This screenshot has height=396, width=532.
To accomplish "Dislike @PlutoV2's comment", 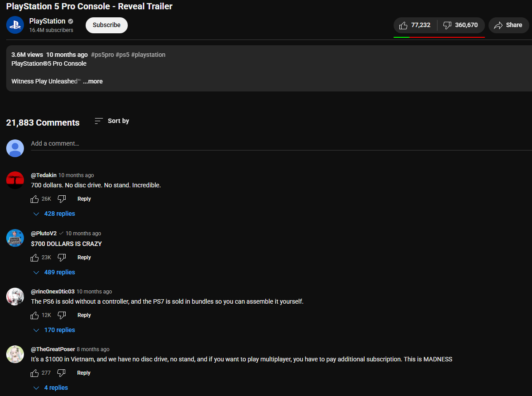I will (x=61, y=258).
